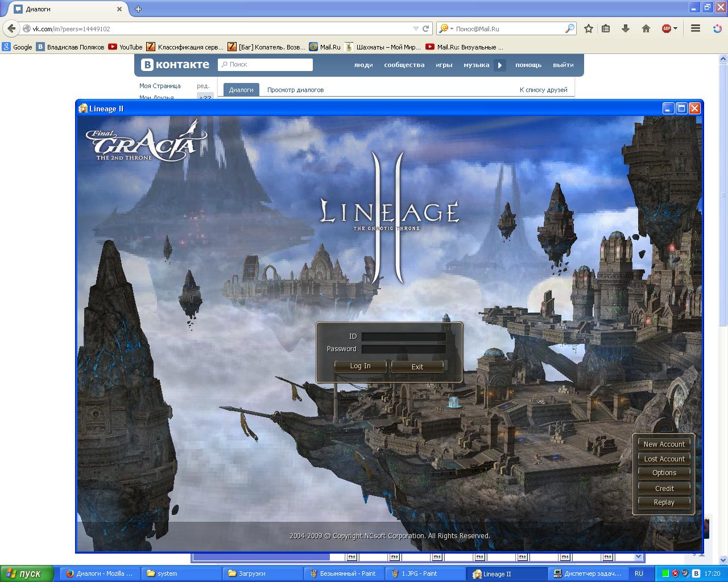This screenshot has height=582, width=728.
Task: Switch to Безымянный - Paint taskbar item
Action: [344, 574]
